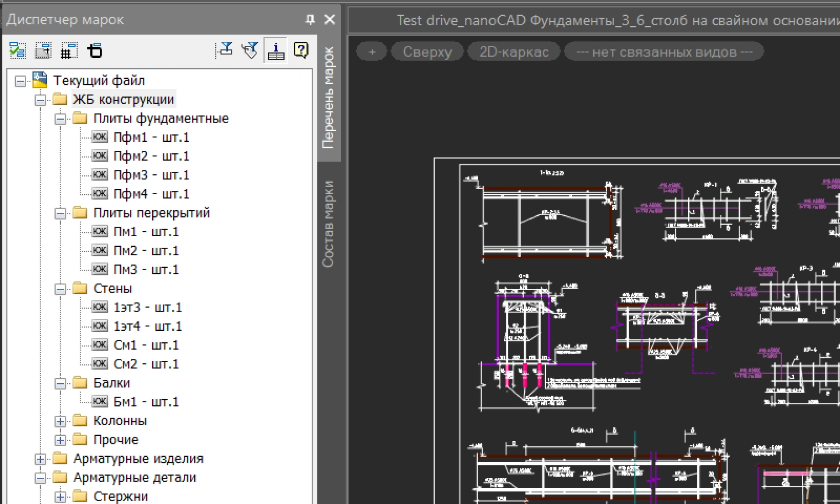Click the grid hash selection icon
Image resolution: width=840 pixels, height=504 pixels.
pyautogui.click(x=69, y=50)
